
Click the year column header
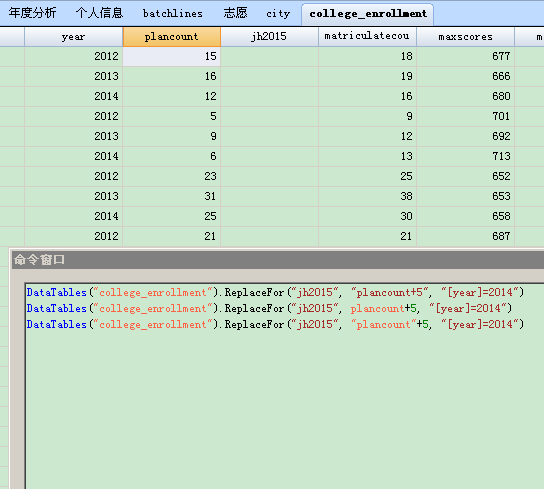[x=74, y=37]
